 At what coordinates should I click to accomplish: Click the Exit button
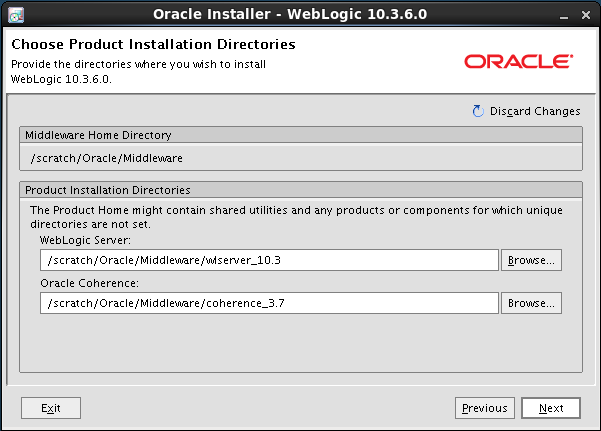[x=51, y=408]
